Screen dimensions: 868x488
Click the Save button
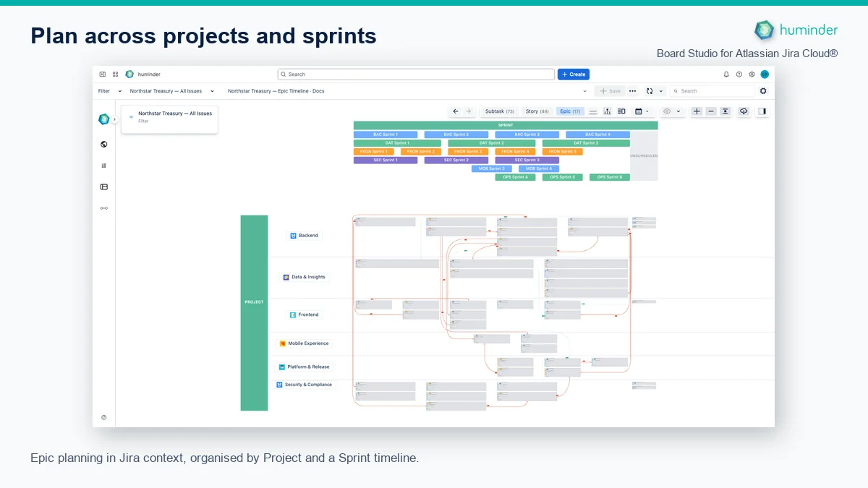point(610,91)
